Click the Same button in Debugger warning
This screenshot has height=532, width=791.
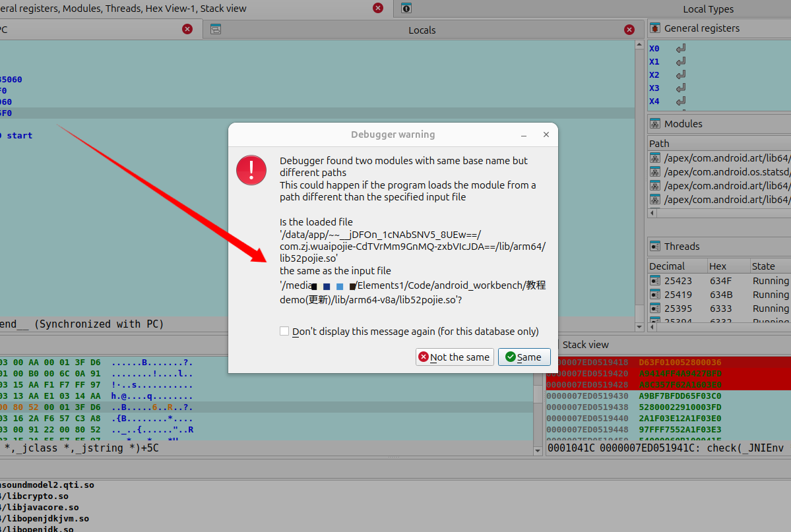tap(524, 357)
